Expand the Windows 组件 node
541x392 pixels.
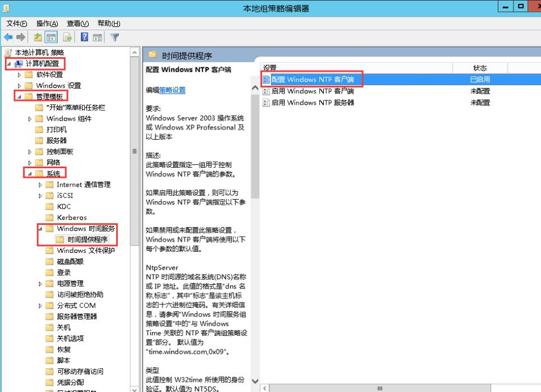[x=30, y=119]
